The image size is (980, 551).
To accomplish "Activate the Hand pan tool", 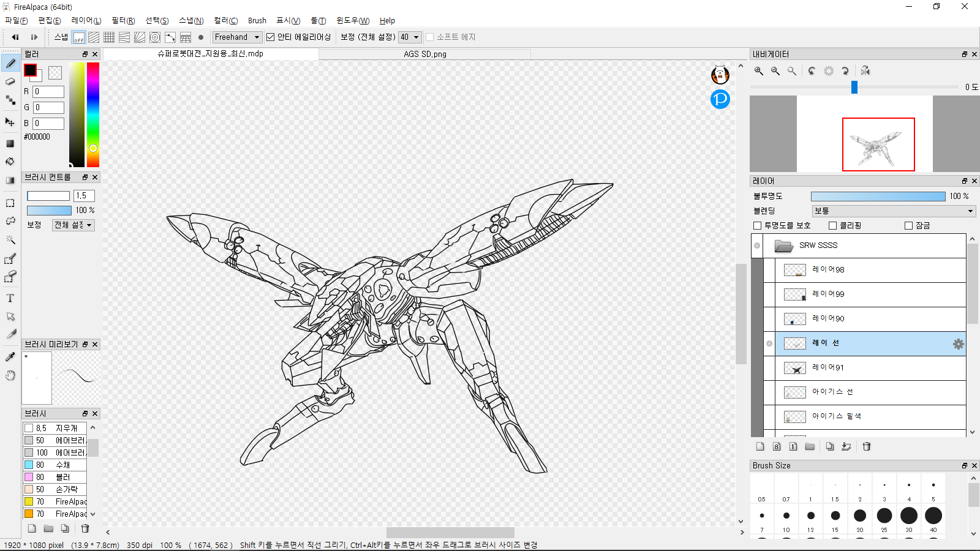I will tap(10, 375).
